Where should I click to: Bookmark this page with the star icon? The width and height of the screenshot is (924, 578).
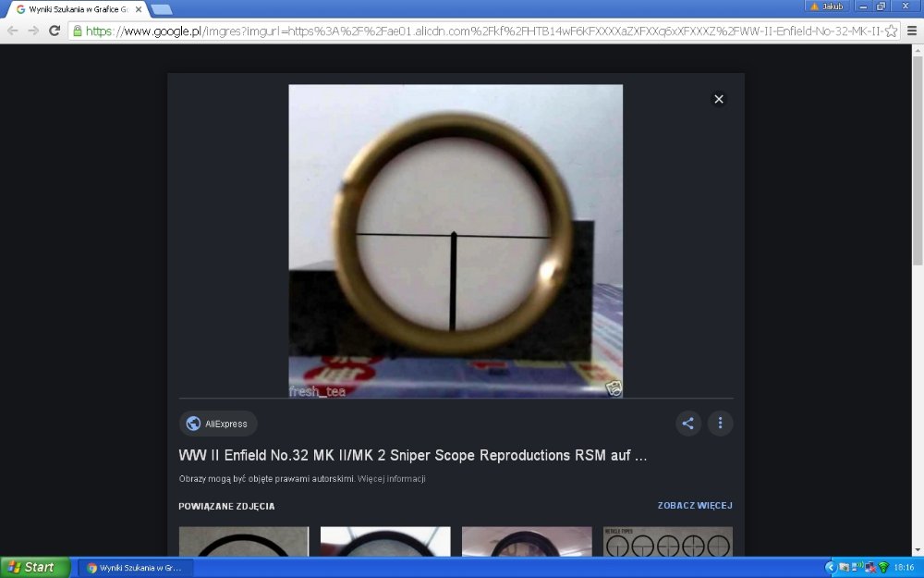(x=891, y=31)
